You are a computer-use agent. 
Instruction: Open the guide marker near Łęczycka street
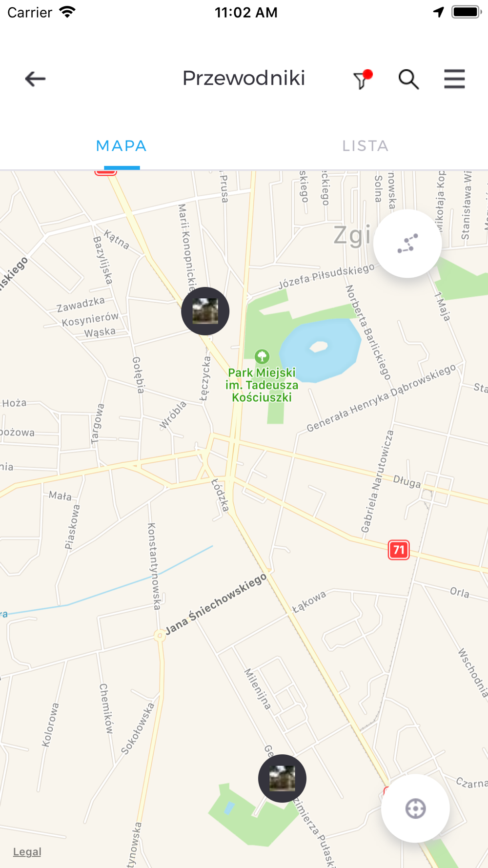(x=205, y=311)
